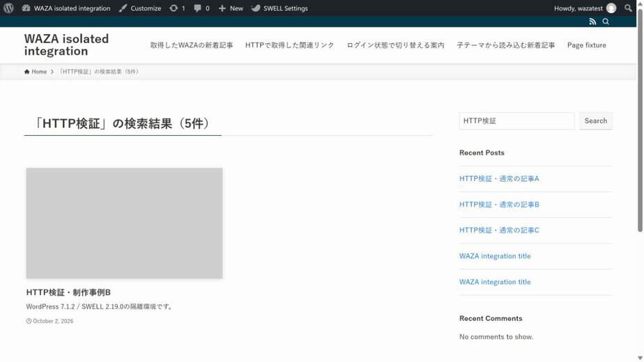Open Customize in the admin bar
Viewport: 644px width, 362px height.
click(x=139, y=8)
